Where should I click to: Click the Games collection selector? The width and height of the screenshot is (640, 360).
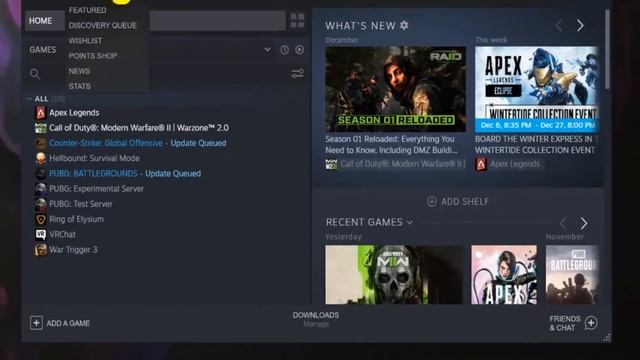[x=149, y=50]
